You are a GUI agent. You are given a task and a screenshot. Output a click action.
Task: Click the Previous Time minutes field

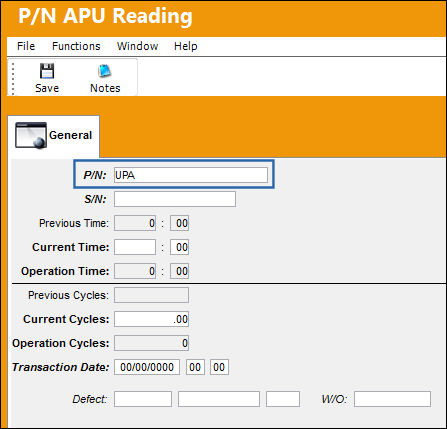(179, 223)
